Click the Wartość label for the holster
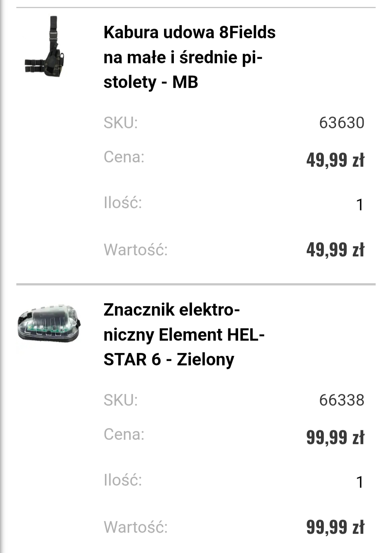 coord(136,250)
